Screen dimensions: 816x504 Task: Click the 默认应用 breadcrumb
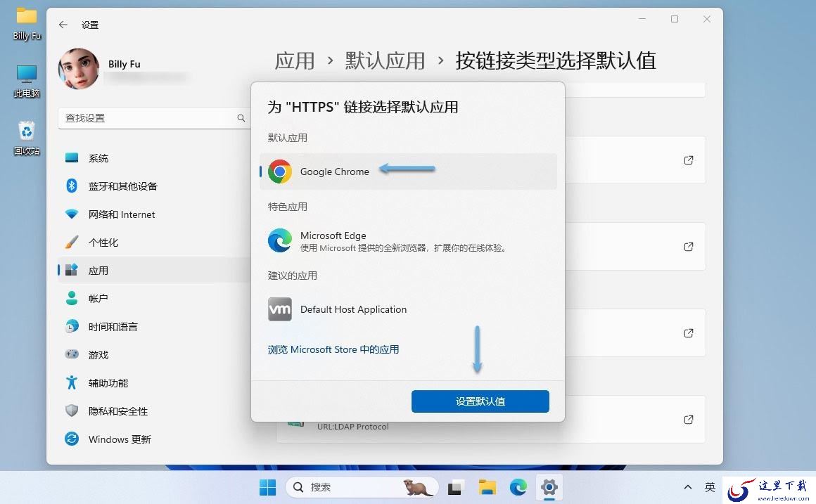point(385,60)
